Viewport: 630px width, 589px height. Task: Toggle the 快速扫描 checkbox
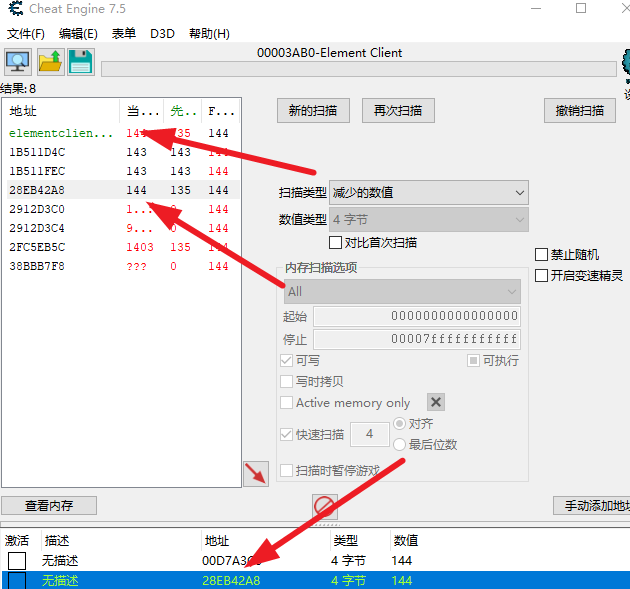point(286,434)
